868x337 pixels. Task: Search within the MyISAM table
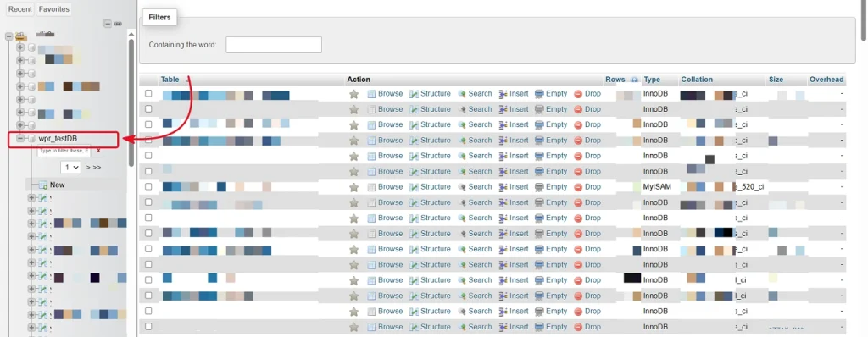(x=475, y=187)
